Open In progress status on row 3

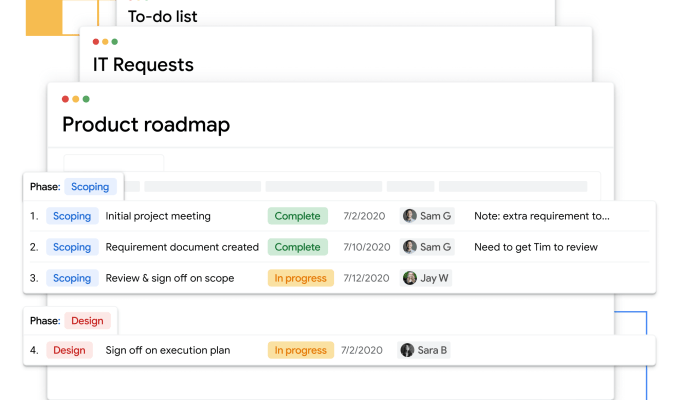click(301, 278)
